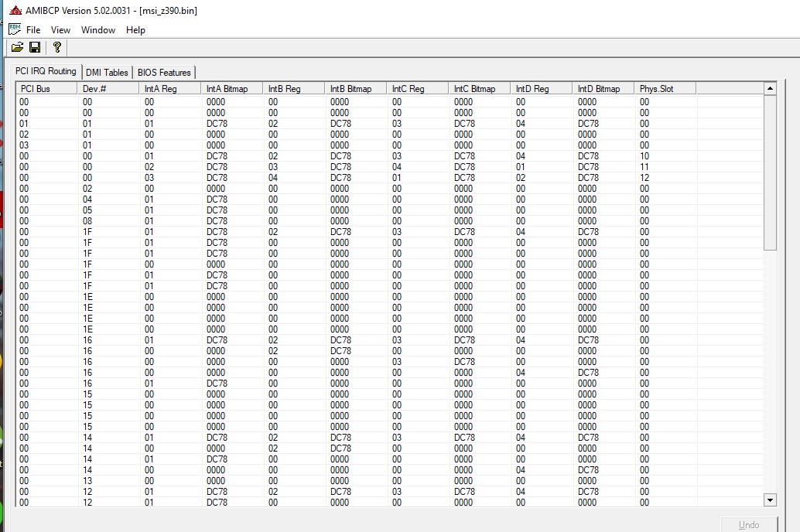800x532 pixels.
Task: Switch to the PCI IRQ Routing tab
Action: pyautogui.click(x=46, y=71)
